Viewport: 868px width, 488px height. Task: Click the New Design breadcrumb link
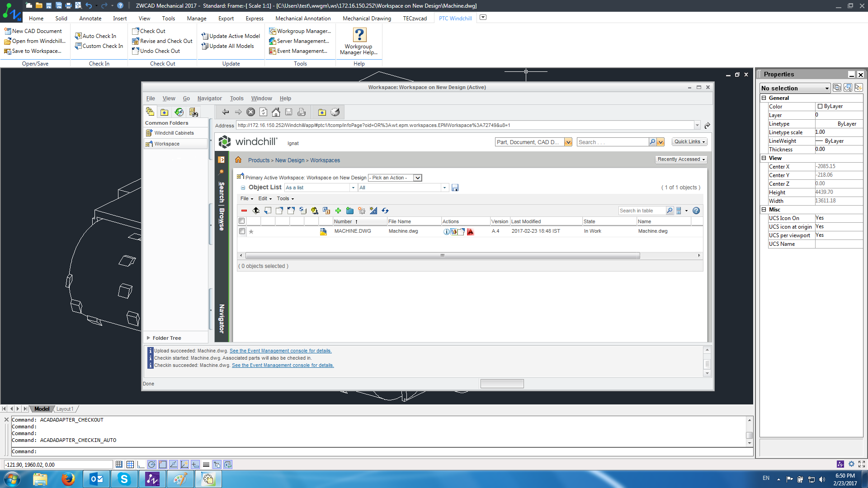coord(290,160)
